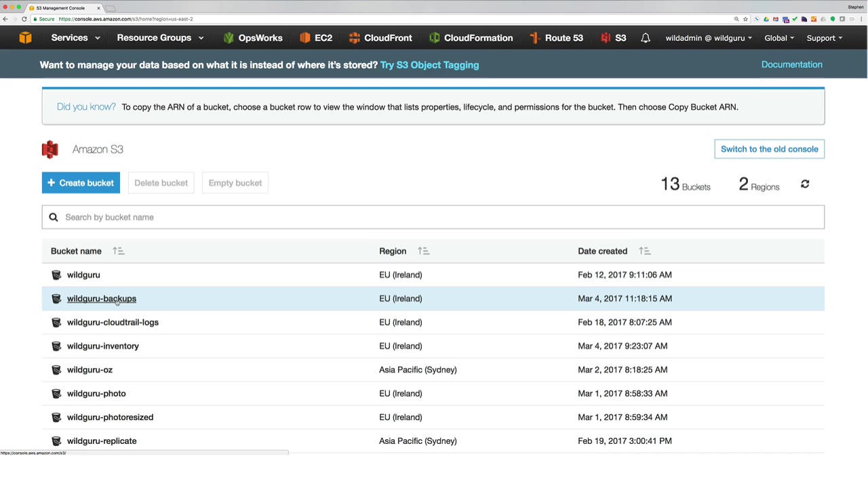Open a new browser tab

pyautogui.click(x=111, y=8)
